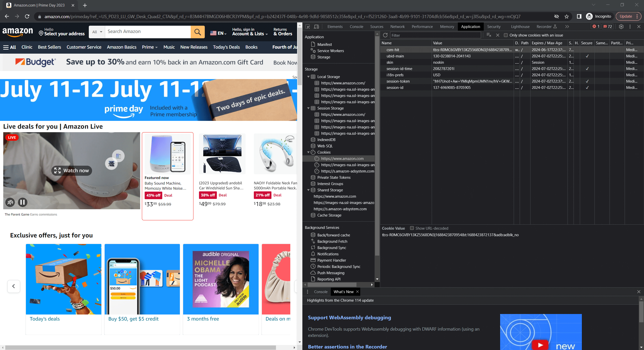Clear all cookies icon next to the filter

[489, 35]
